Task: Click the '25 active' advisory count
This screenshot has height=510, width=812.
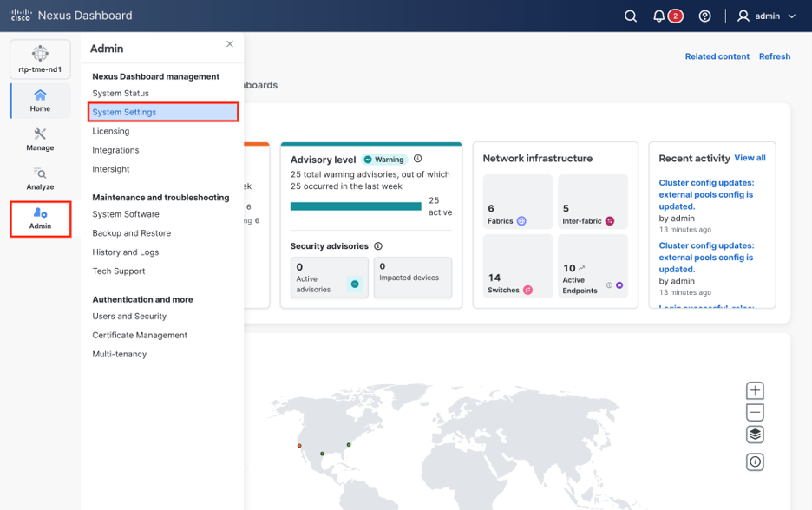Action: point(440,206)
